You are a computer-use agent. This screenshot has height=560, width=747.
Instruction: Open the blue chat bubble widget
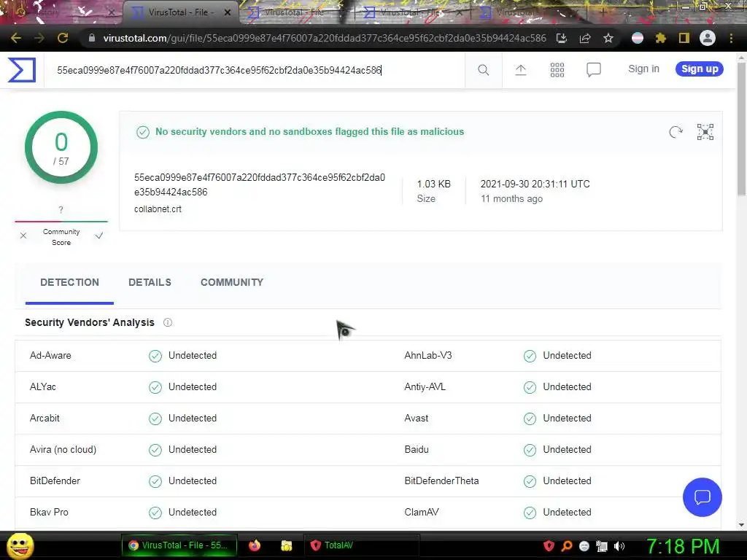pos(703,497)
